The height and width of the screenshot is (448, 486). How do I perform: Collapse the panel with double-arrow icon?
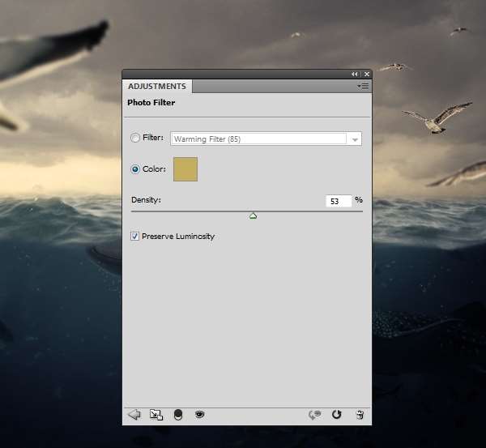pyautogui.click(x=354, y=74)
